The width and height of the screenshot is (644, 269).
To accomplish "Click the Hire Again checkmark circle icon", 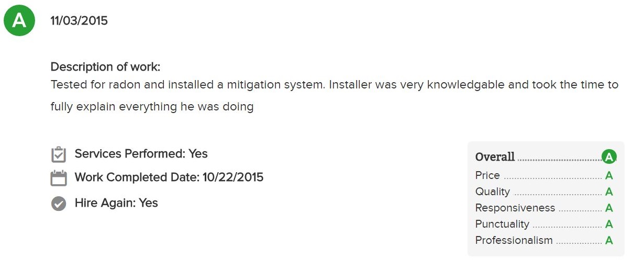I will point(59,204).
